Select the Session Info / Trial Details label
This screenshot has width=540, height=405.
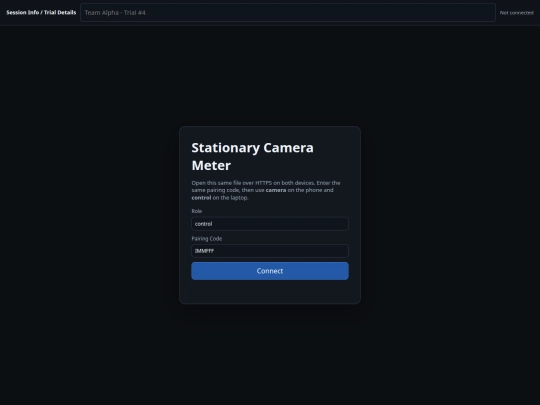pyautogui.click(x=41, y=12)
